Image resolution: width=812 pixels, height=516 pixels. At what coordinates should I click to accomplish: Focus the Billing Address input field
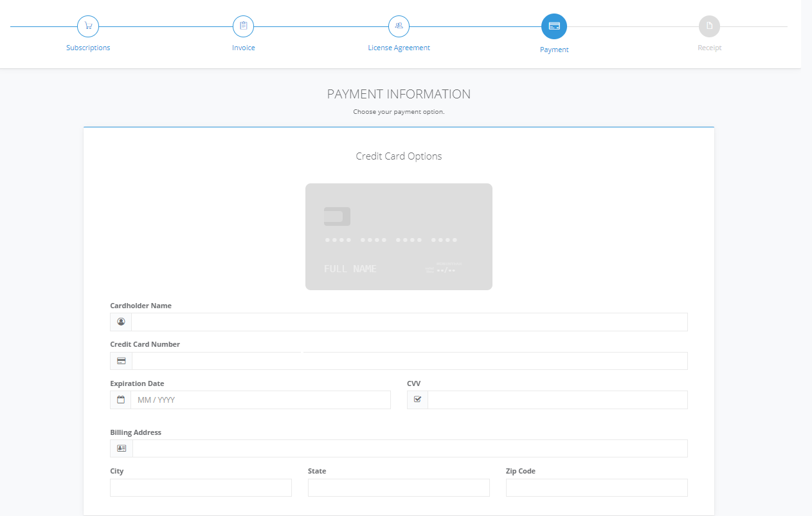point(410,448)
